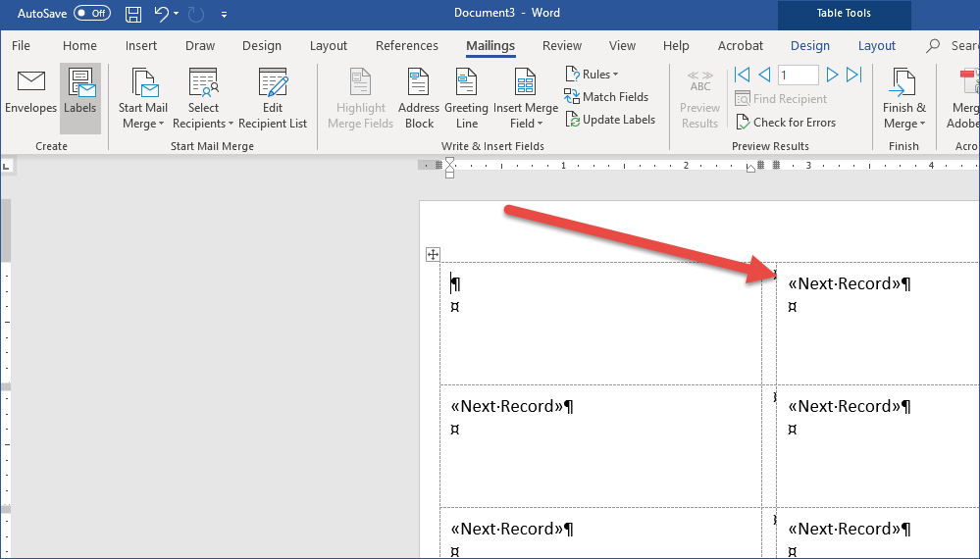Open the Rules dropdown
Image resolution: width=980 pixels, height=559 pixels.
(x=592, y=75)
